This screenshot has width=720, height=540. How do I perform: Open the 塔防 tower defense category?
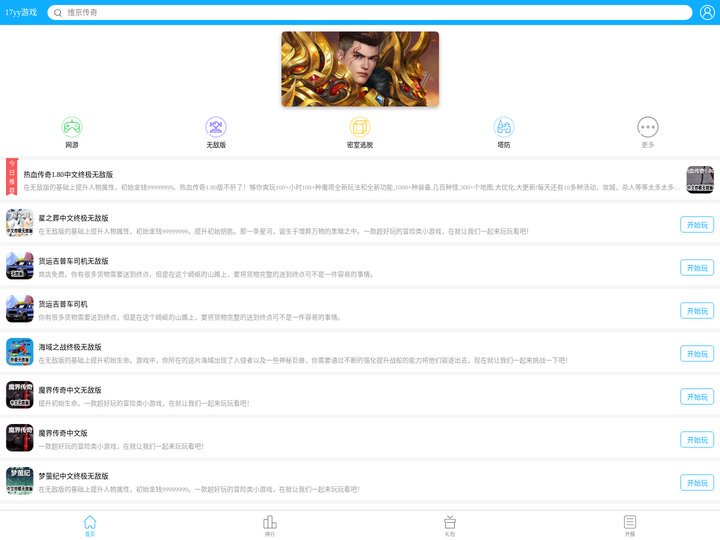[504, 127]
